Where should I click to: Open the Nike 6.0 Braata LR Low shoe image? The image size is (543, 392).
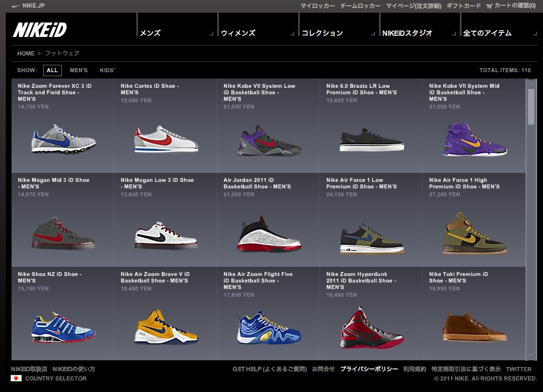tap(371, 140)
